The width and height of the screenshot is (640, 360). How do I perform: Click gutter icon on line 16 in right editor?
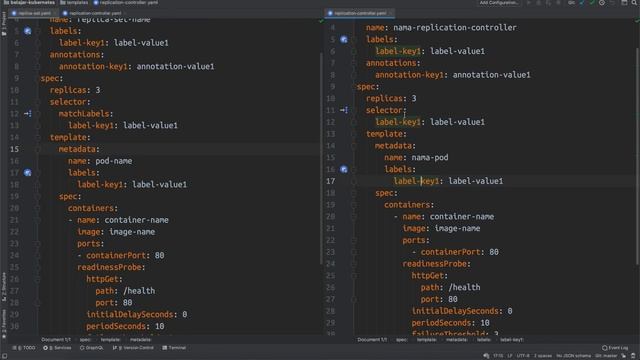pos(344,169)
